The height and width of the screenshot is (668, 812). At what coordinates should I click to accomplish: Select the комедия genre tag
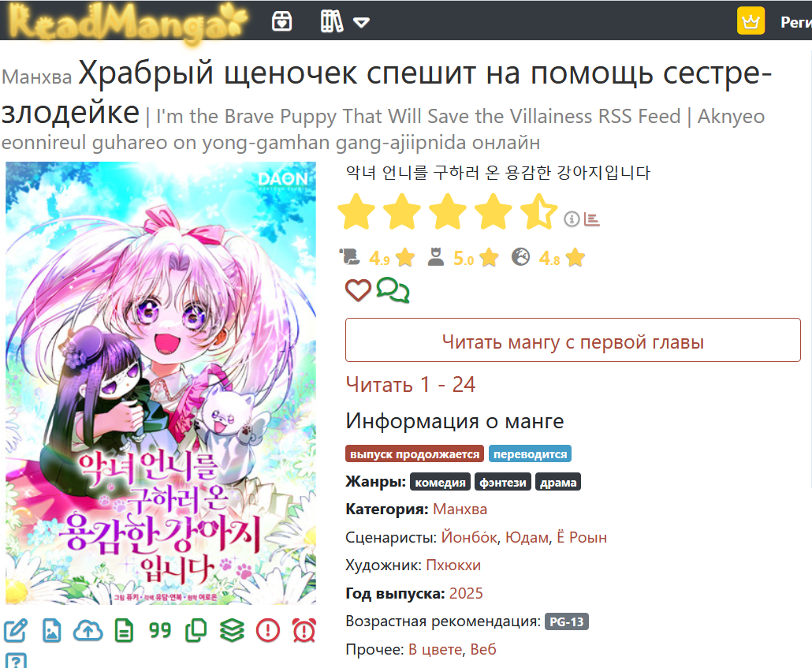coord(440,482)
